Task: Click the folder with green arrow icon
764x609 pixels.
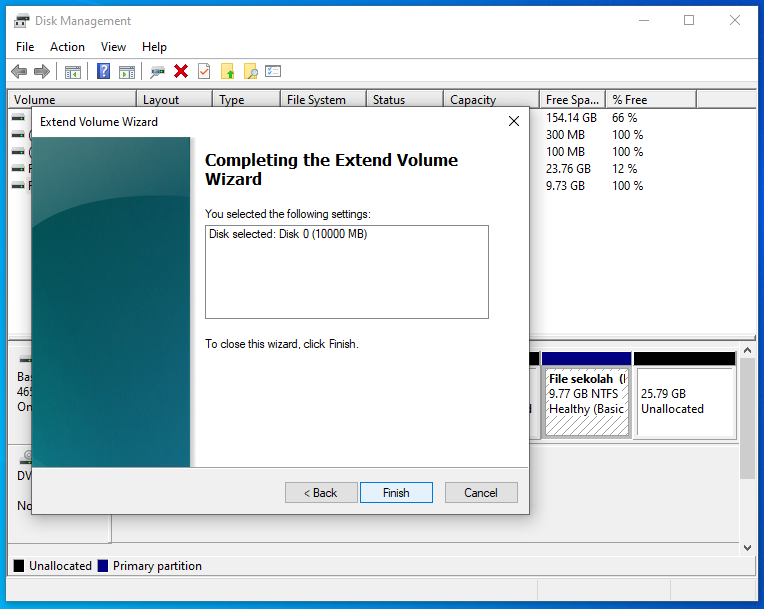Action: pos(228,71)
